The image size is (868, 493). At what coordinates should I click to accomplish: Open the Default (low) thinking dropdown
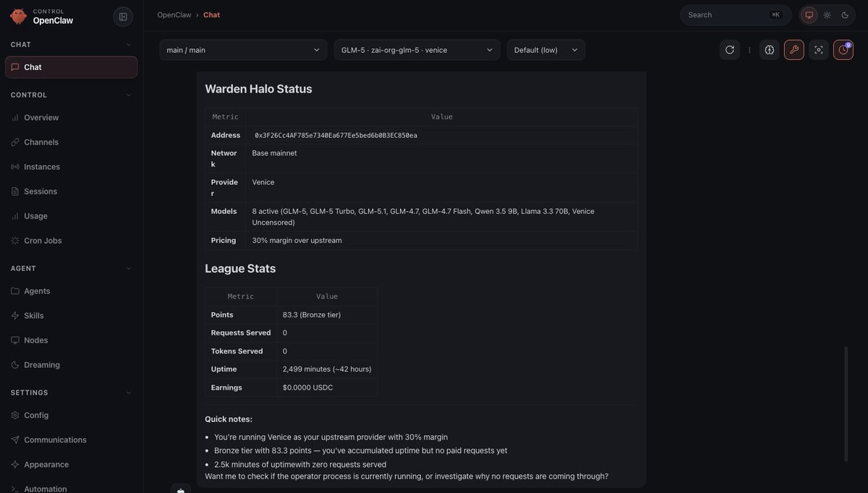[546, 50]
